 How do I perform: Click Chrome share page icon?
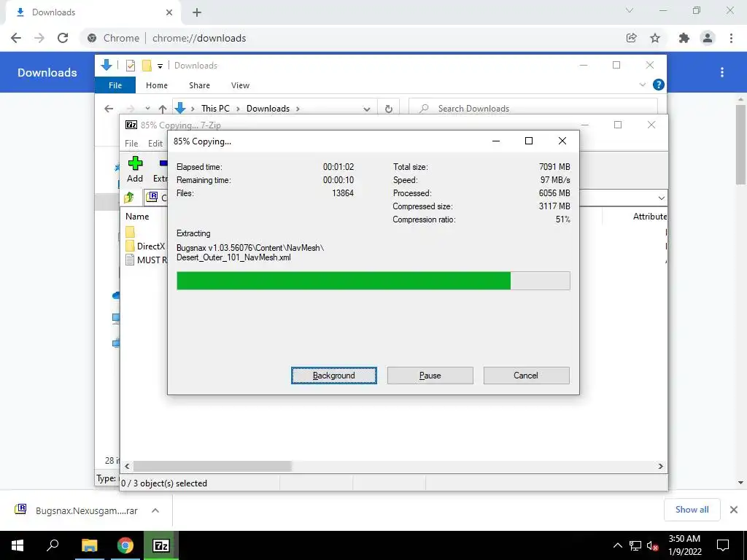click(631, 38)
